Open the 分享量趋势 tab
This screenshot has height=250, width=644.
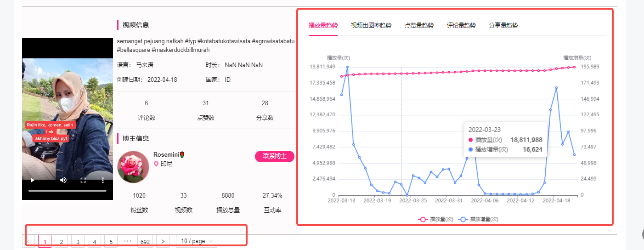coord(503,25)
